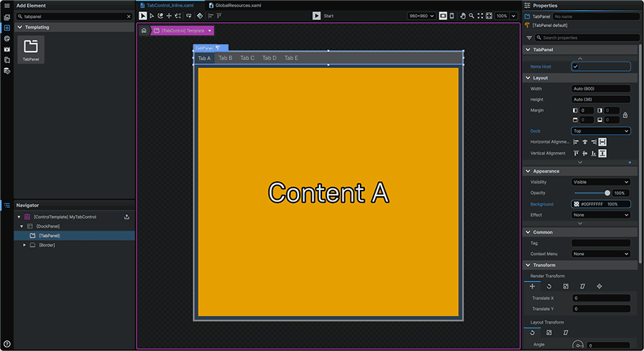Select Tab E in the design canvas
This screenshot has height=351, width=644.
coord(291,58)
